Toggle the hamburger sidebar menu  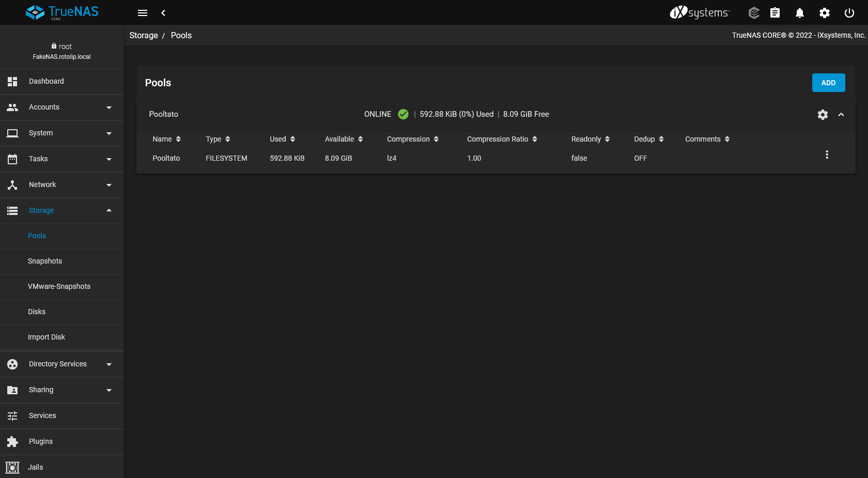tap(143, 13)
